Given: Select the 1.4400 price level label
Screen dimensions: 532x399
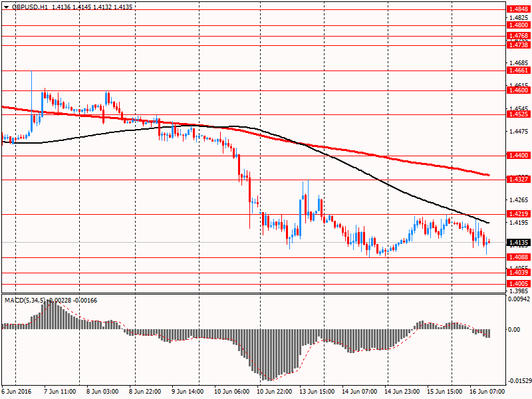Looking at the screenshot, I should tap(519, 156).
